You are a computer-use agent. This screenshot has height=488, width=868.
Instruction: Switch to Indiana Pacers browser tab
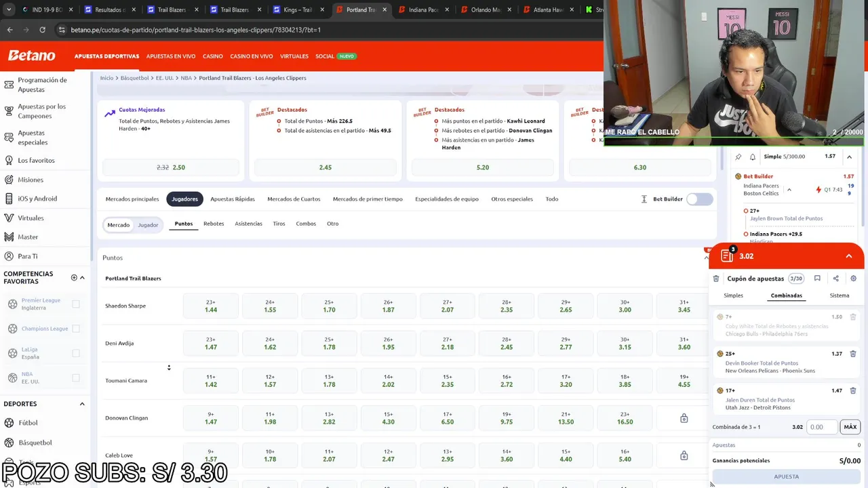click(422, 10)
